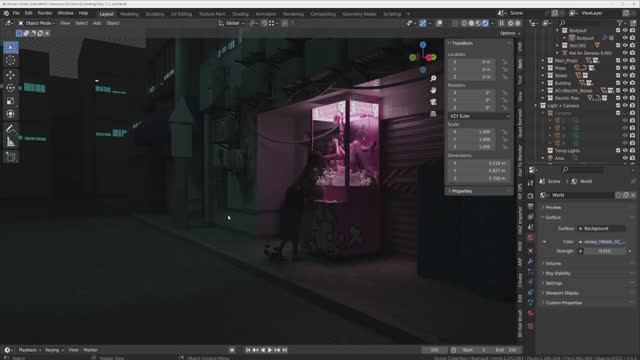Open the Object Mode dropdown
640x360 pixels.
coord(37,23)
